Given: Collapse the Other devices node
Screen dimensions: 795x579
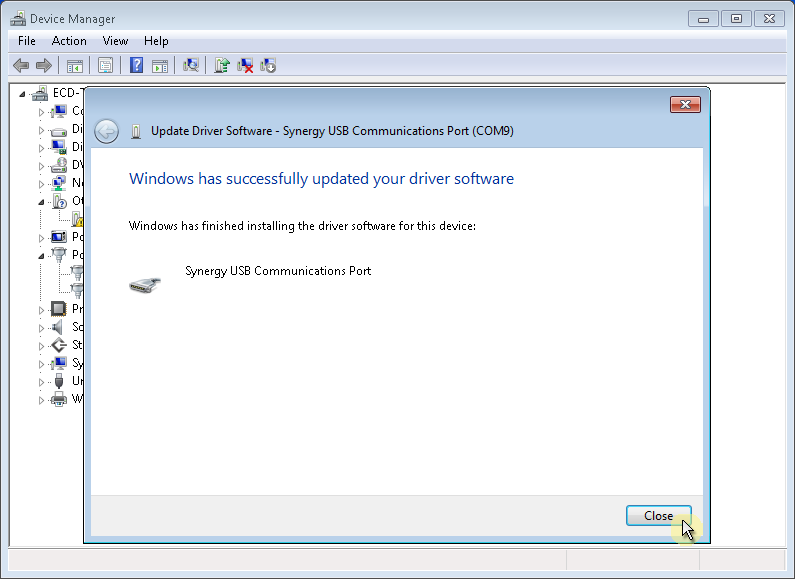Looking at the screenshot, I should [x=41, y=202].
